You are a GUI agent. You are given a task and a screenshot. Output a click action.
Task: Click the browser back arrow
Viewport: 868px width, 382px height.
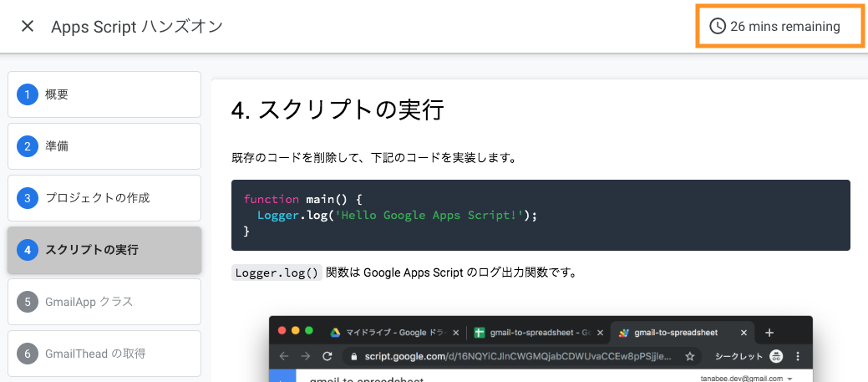[284, 357]
